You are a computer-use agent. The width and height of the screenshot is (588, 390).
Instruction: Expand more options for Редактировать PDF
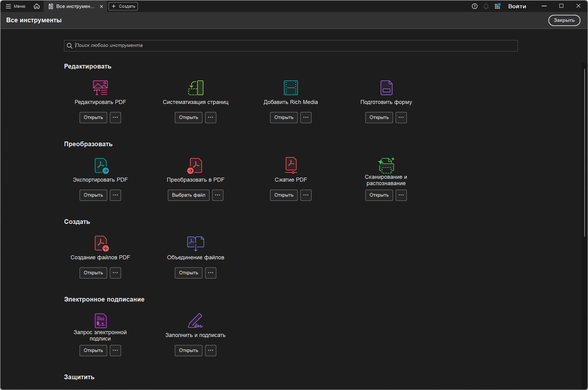(115, 117)
